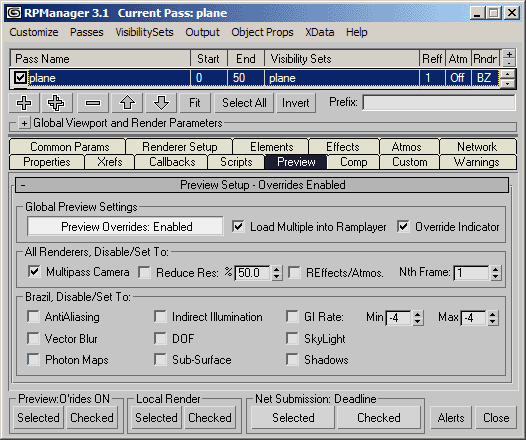This screenshot has height=440, width=526.
Task: Open the VisibilitySets menu
Action: tap(144, 32)
